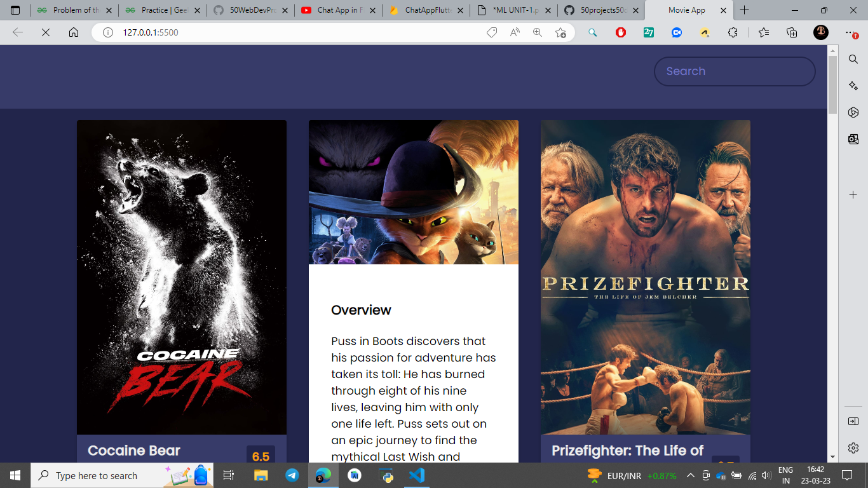Open a new browser tab
Image resolution: width=868 pixels, height=488 pixels.
point(744,10)
